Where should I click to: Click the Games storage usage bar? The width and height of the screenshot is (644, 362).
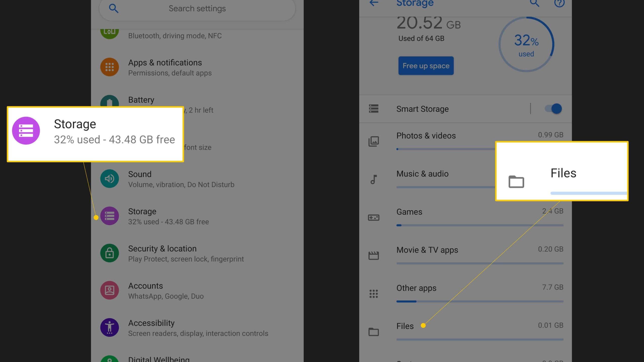(x=480, y=225)
